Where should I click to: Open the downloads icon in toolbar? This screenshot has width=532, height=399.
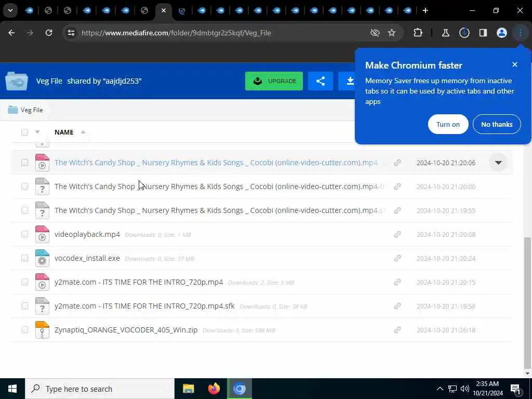[x=464, y=33]
